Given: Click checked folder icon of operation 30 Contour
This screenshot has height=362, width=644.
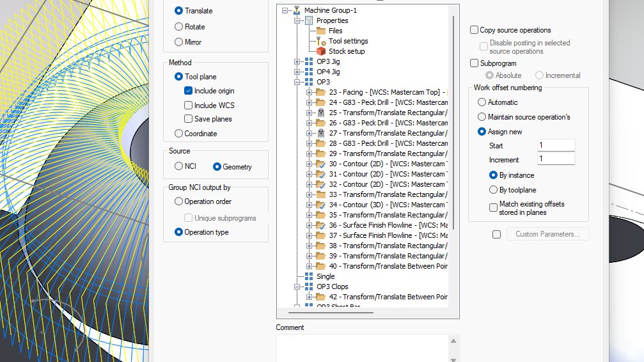Looking at the screenshot, I should pyautogui.click(x=321, y=164).
